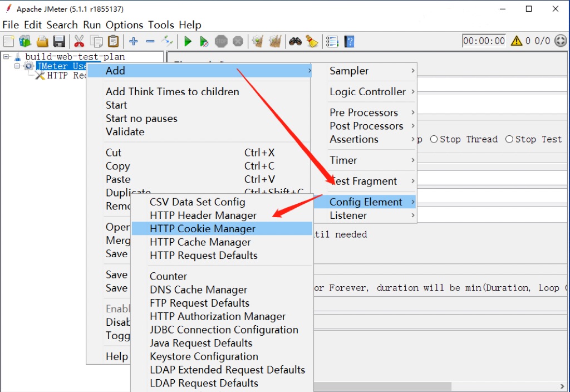Collapse the JMeter Users tree node
Image resolution: width=570 pixels, height=392 pixels.
point(17,66)
